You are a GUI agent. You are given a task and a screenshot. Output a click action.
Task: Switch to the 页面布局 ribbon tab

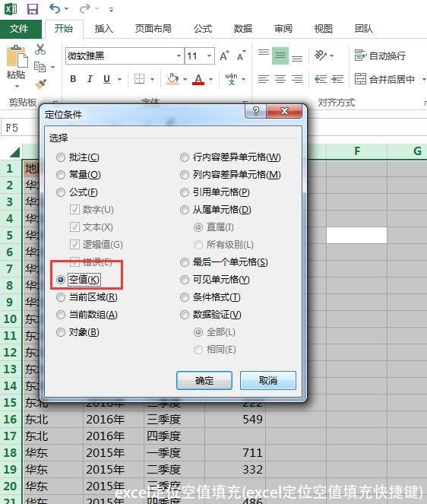[x=153, y=29]
